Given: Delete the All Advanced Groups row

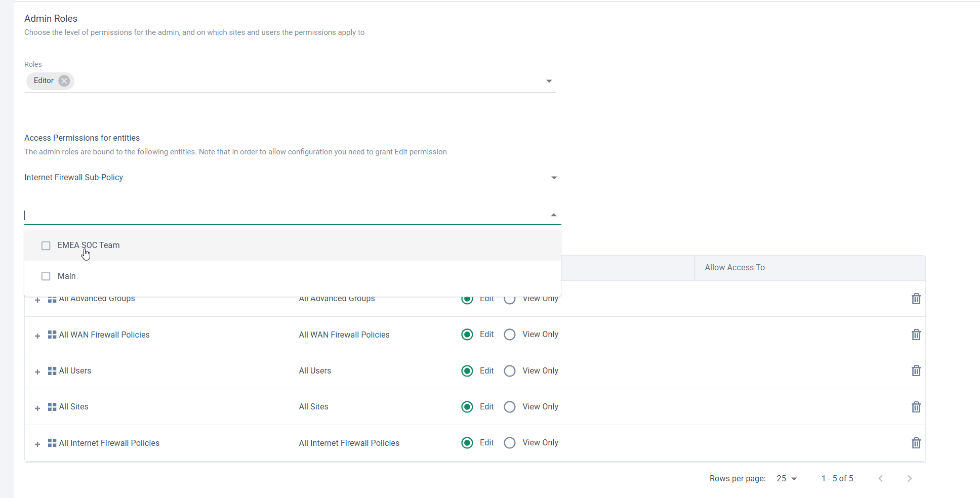Looking at the screenshot, I should coord(916,299).
